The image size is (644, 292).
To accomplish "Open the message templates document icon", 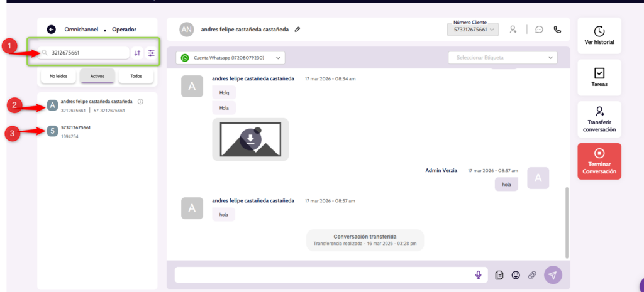I will pyautogui.click(x=499, y=275).
